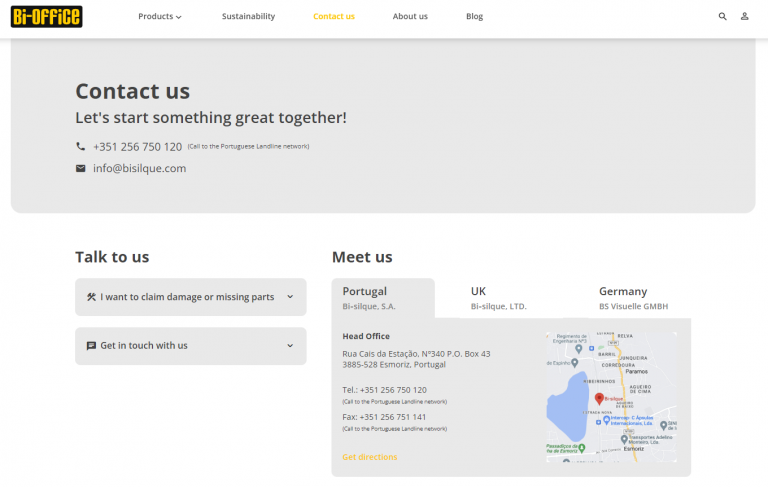This screenshot has height=487, width=768.
Task: Click the chat bubble icon in Get in touch
Action: [x=91, y=346]
